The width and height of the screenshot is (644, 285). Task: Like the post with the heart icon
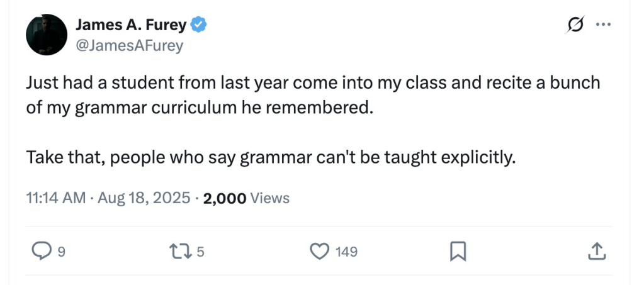[x=320, y=252]
